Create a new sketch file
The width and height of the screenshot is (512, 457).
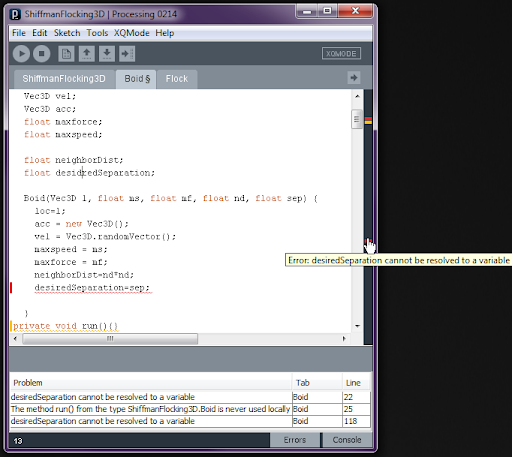[66, 54]
